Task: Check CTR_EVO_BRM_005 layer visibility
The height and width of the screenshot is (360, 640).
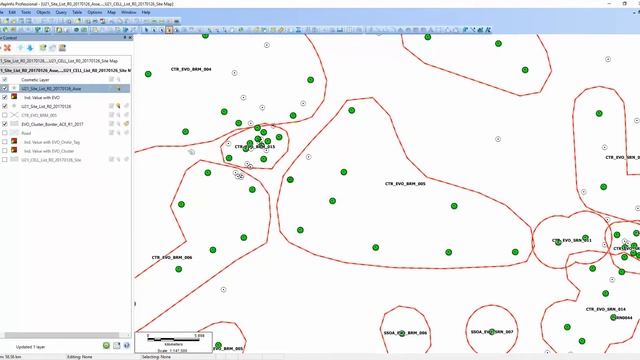Action: [5, 115]
